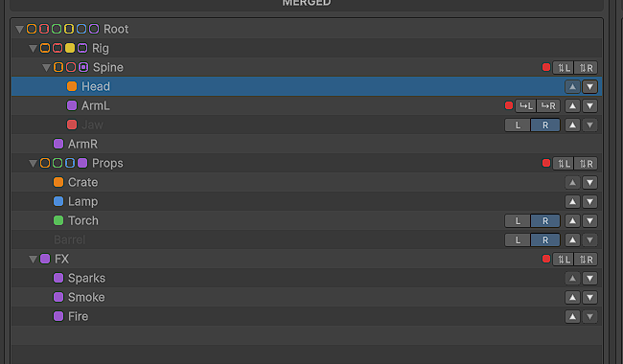Screen dimensions: 623x364
Task: Click Props swap R button
Action: 586,163
